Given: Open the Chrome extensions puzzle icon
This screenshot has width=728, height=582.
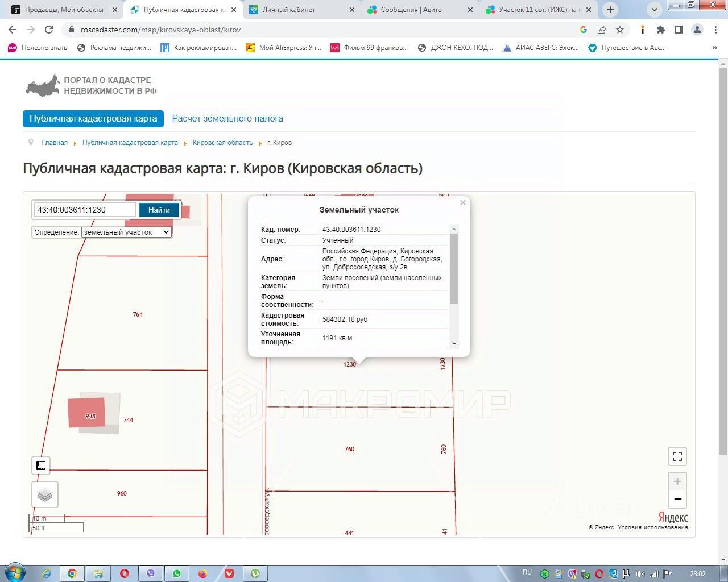Looking at the screenshot, I should point(660,30).
